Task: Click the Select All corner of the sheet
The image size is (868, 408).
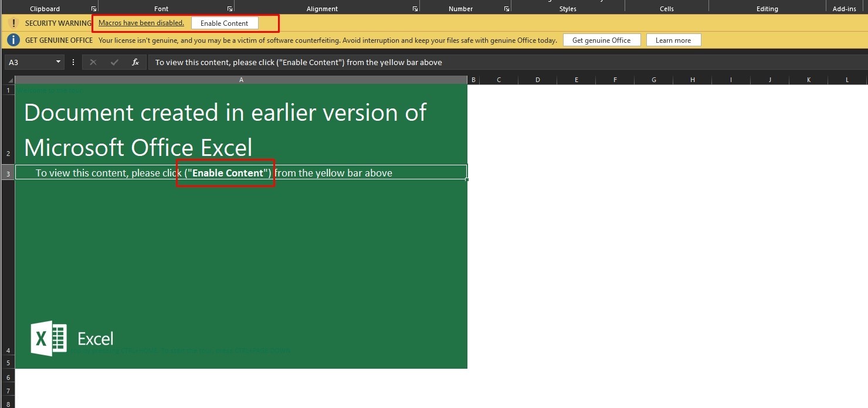Action: (8, 80)
